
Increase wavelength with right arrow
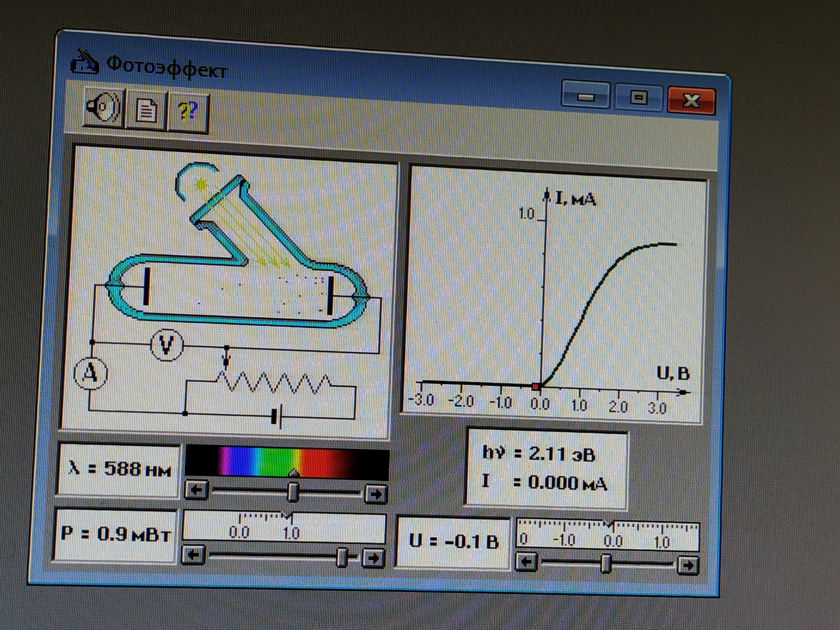click(x=375, y=494)
